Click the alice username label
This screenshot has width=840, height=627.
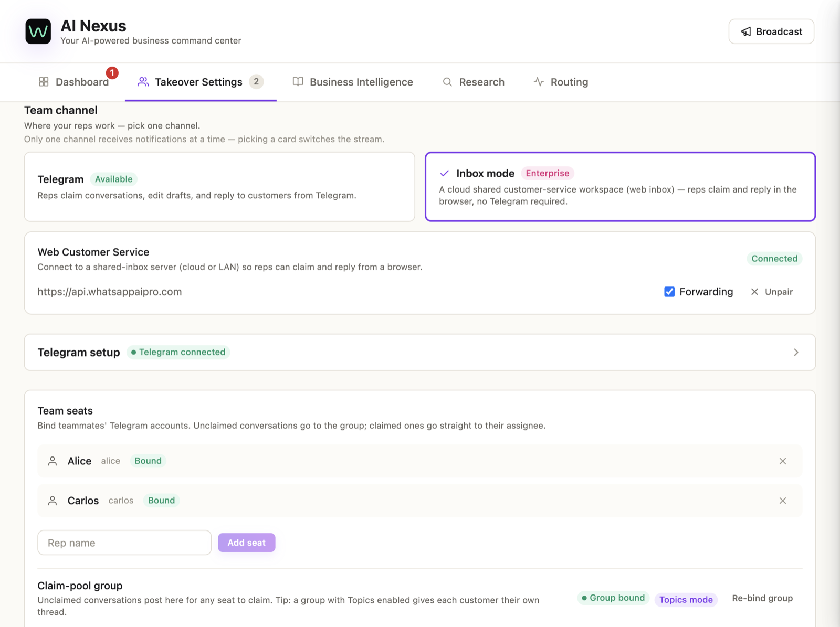coord(111,461)
